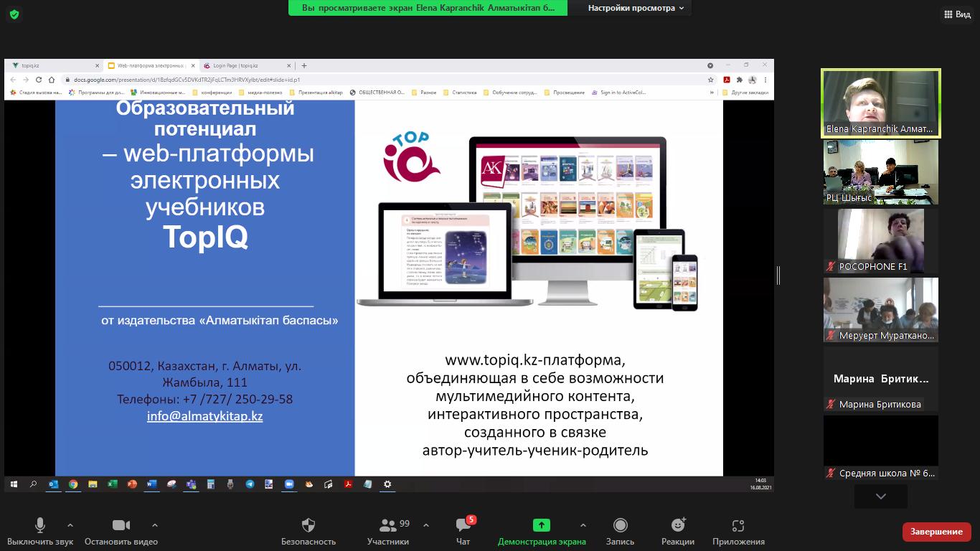Open конференции bookmark folder
The image size is (980, 551).
(x=212, y=92)
